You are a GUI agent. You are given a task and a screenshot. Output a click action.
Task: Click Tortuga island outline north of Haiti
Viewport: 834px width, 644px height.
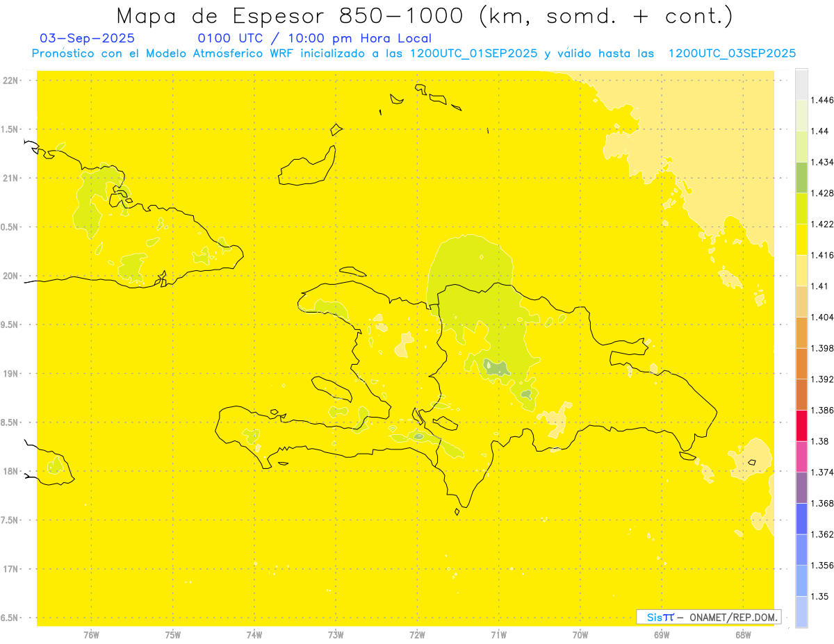(x=353, y=271)
